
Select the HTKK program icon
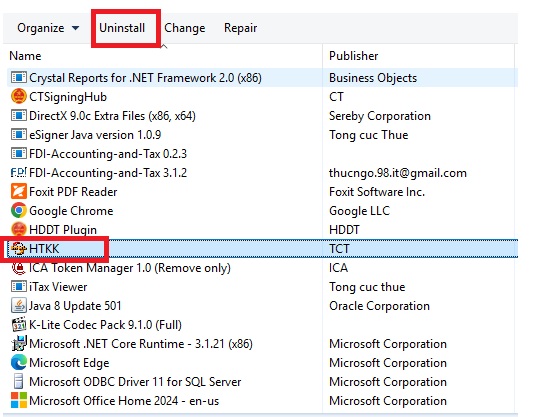tap(18, 248)
